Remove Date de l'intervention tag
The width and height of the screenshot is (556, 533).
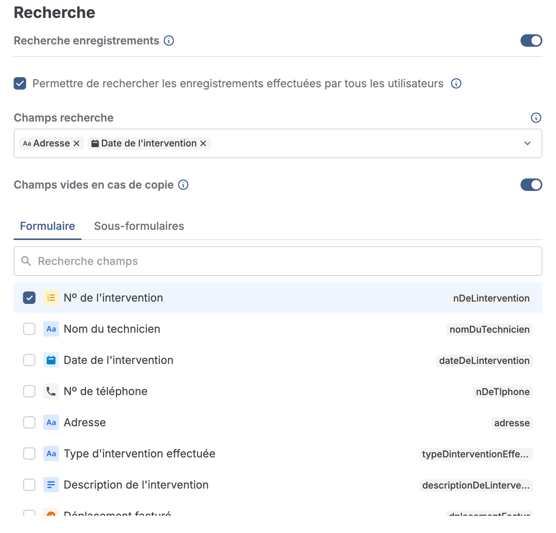pos(203,143)
